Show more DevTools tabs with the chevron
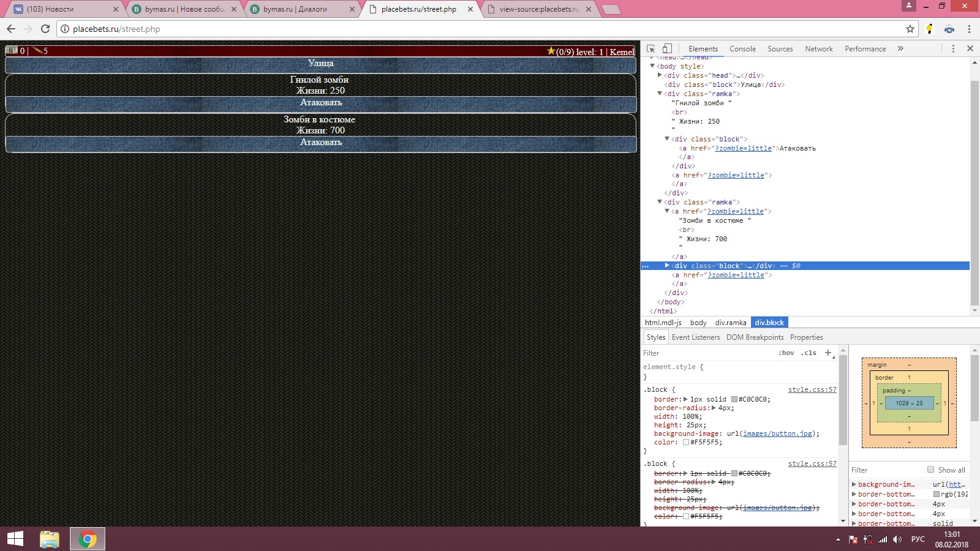This screenshot has width=980, height=551. click(900, 48)
